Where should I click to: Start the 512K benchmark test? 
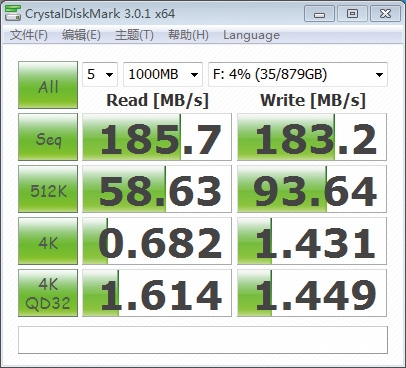(x=48, y=189)
